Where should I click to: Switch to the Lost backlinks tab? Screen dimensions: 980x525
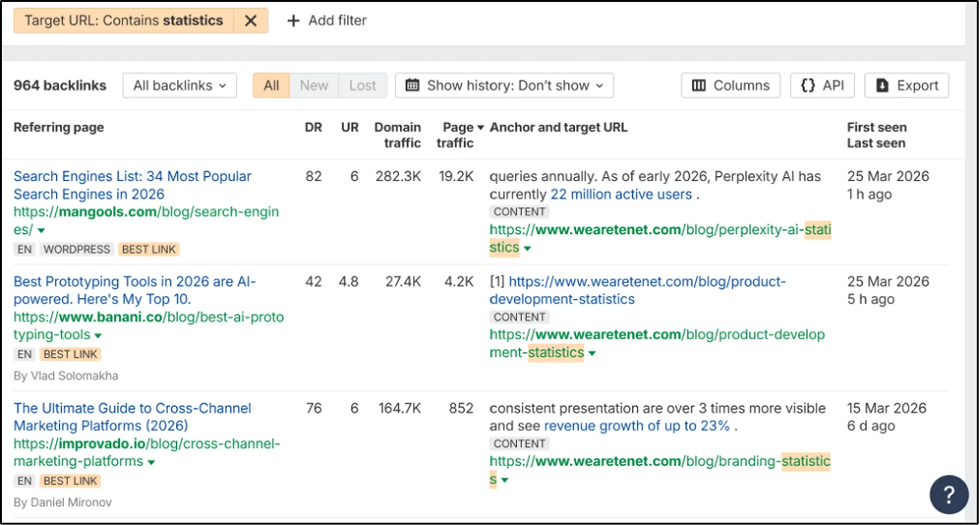coord(363,85)
